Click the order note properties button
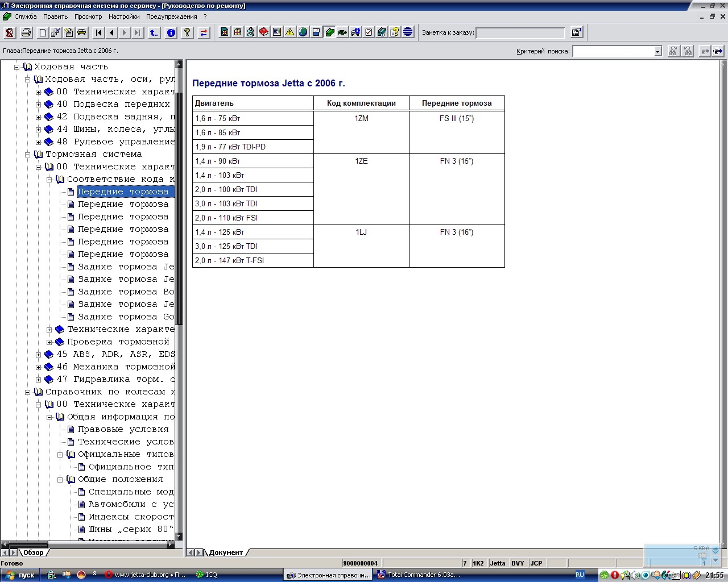The height and width of the screenshot is (582, 728). tap(577, 32)
